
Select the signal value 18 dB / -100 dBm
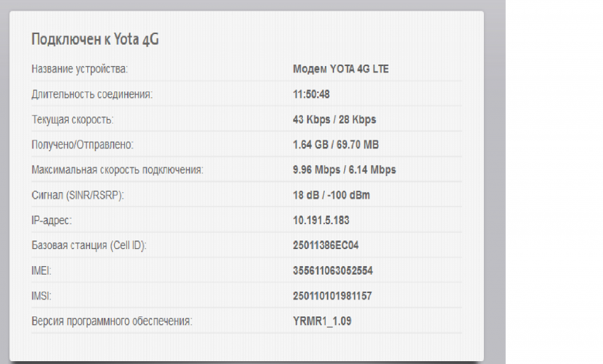[x=331, y=195]
